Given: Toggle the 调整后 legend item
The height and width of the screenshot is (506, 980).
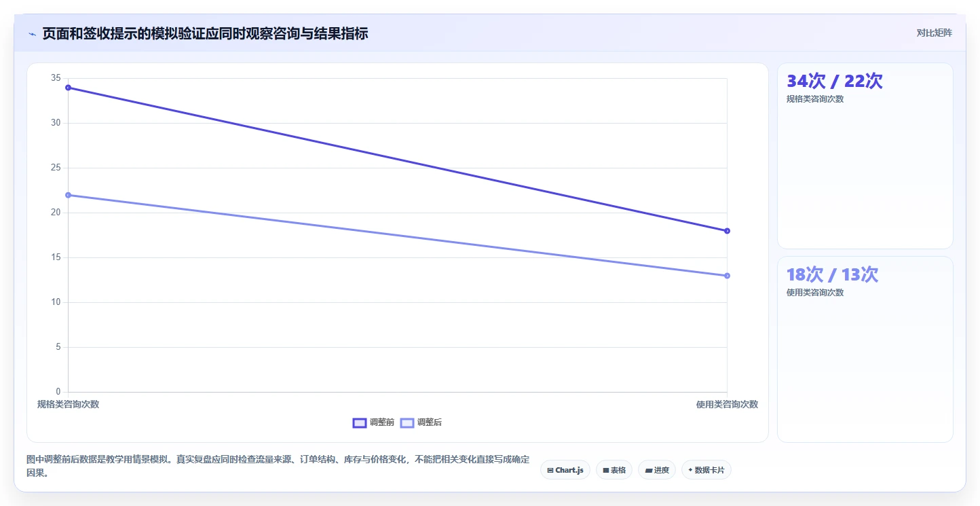Looking at the screenshot, I should (x=421, y=422).
